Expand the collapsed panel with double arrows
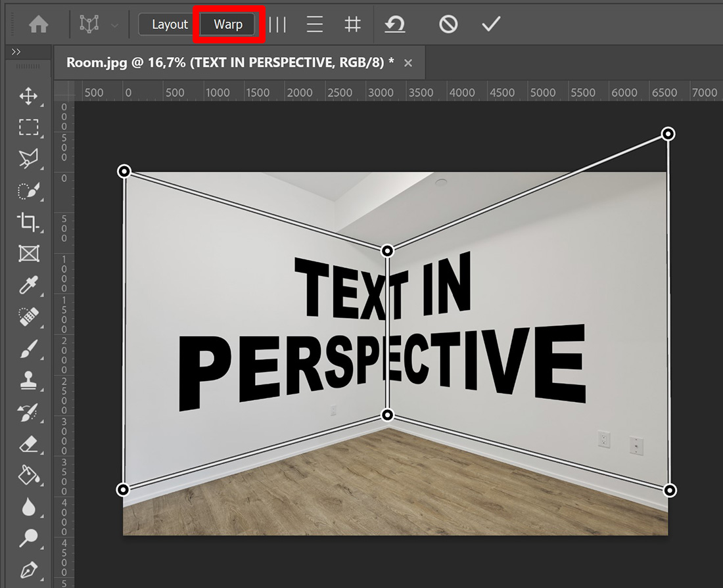 click(16, 50)
